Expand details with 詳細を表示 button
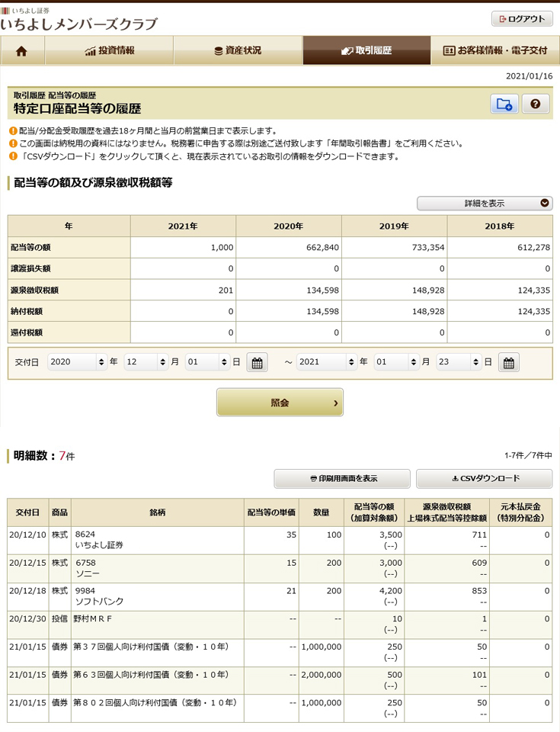This screenshot has height=732, width=560. pos(485,204)
